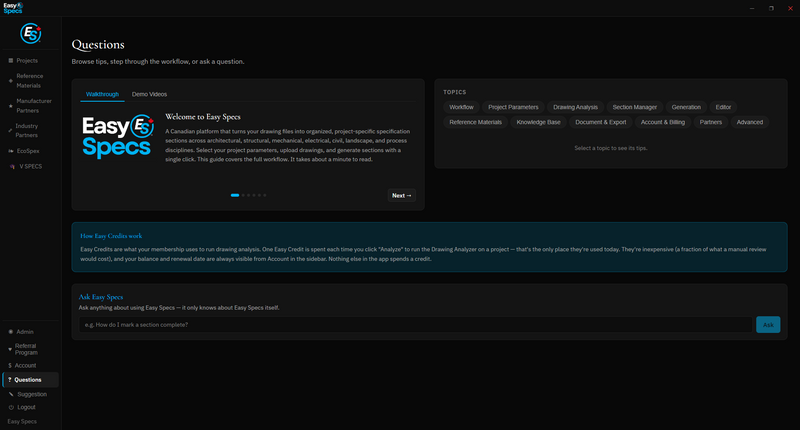Open Manufacturer Partners star item
This screenshot has height=430, width=800.
(29, 106)
